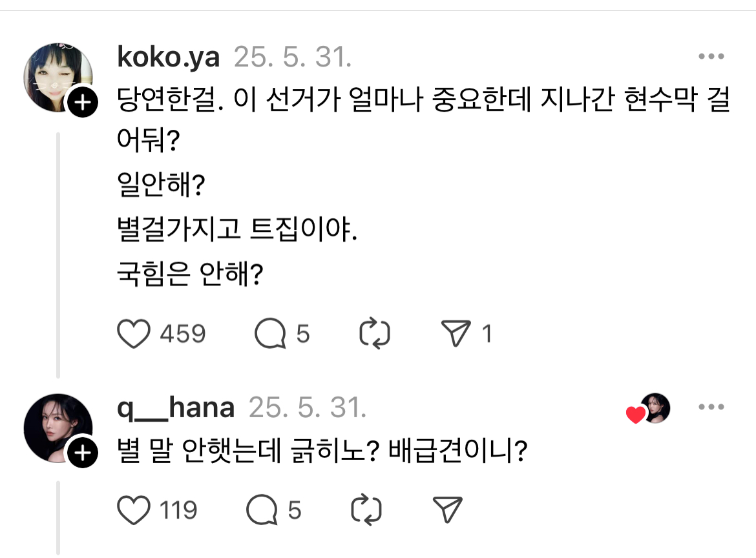
Task: Tap the heart icon under q__hana's comment
Action: (x=134, y=510)
